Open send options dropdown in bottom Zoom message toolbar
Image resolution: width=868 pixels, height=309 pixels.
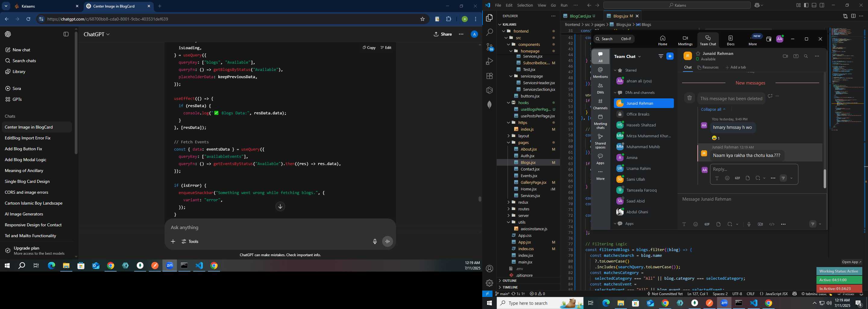pyautogui.click(x=820, y=224)
